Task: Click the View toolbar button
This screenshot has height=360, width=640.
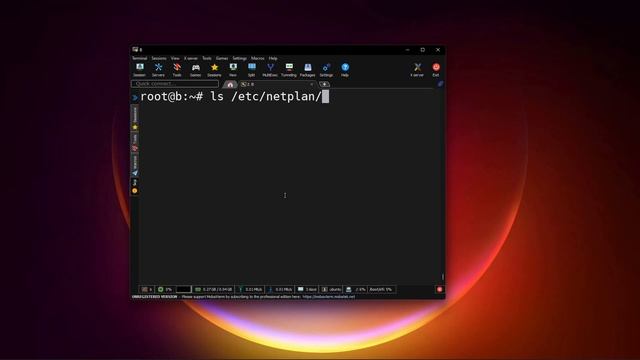Action: coord(233,70)
